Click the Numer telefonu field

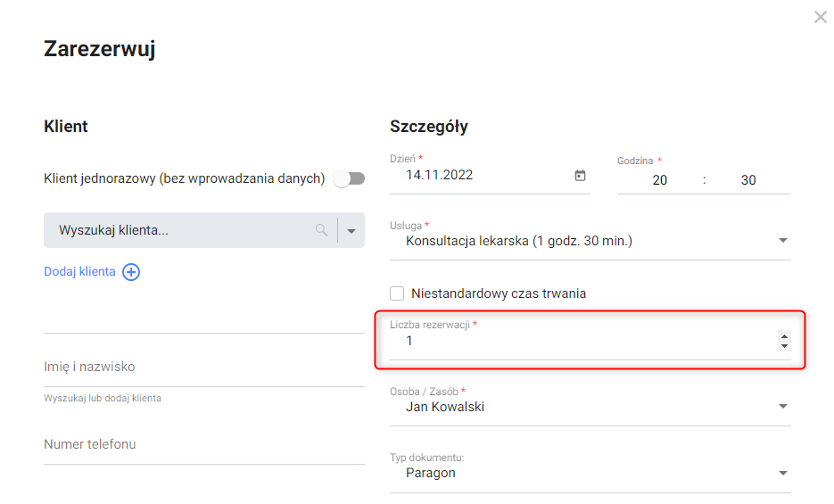pyautogui.click(x=203, y=444)
